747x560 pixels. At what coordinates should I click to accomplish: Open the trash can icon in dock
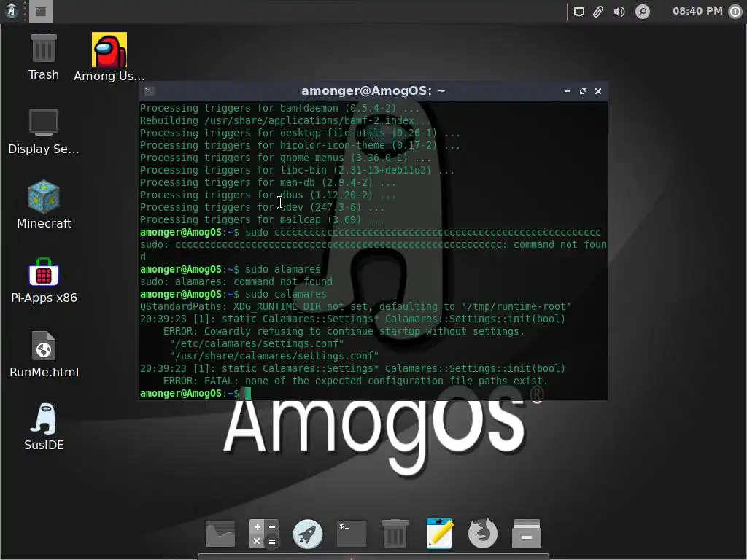[395, 533]
